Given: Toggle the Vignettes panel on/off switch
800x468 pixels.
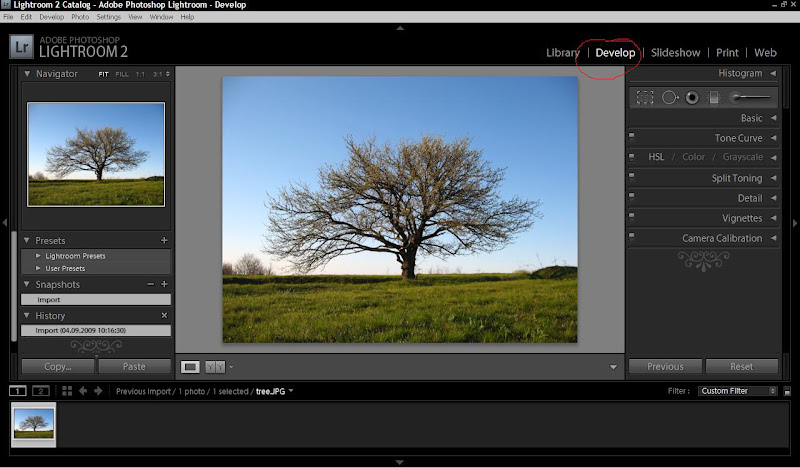Looking at the screenshot, I should coord(632,218).
